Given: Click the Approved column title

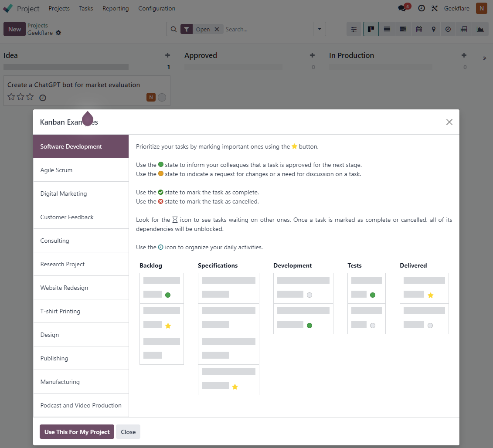Looking at the screenshot, I should [x=201, y=55].
